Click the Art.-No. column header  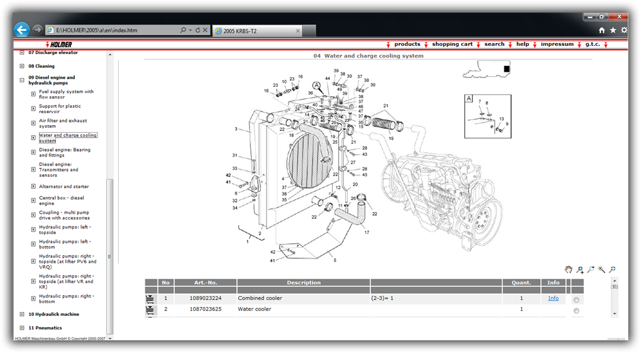pyautogui.click(x=206, y=282)
